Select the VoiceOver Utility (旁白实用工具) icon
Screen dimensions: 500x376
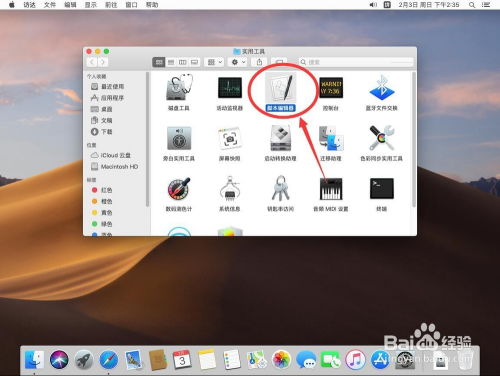(x=179, y=138)
